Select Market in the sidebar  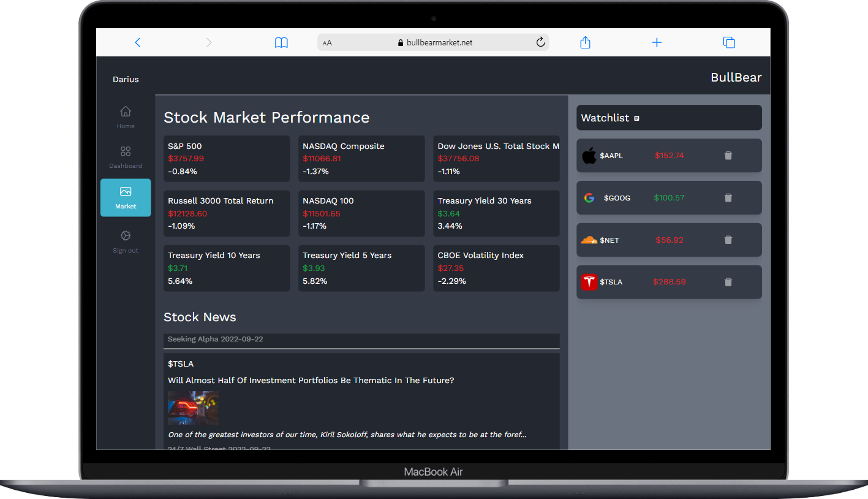tap(126, 197)
